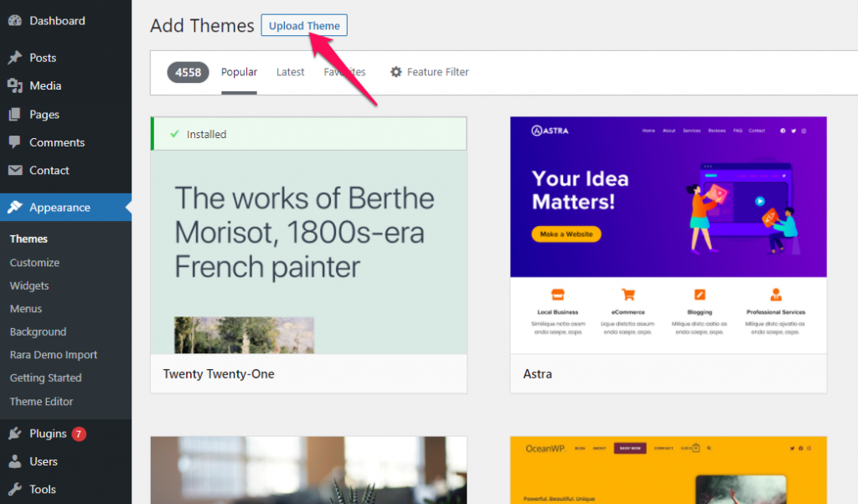This screenshot has height=504, width=858.
Task: Open Rara Demo Import
Action: point(53,355)
